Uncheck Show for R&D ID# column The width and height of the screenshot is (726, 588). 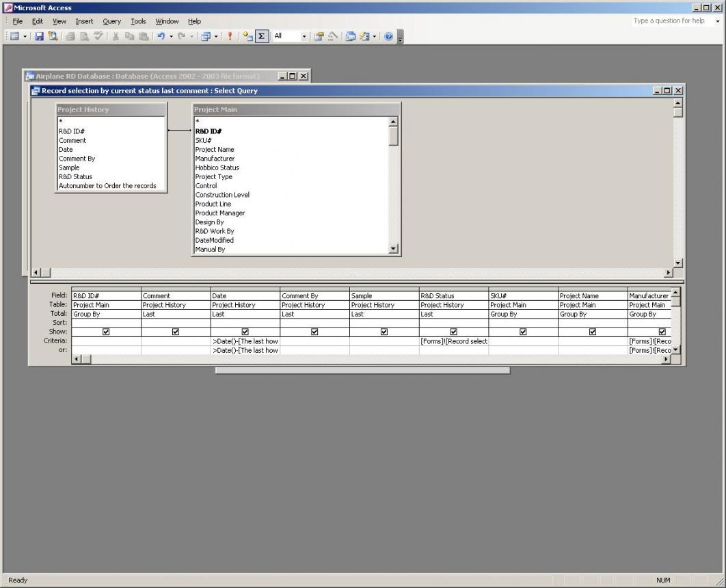coord(106,332)
